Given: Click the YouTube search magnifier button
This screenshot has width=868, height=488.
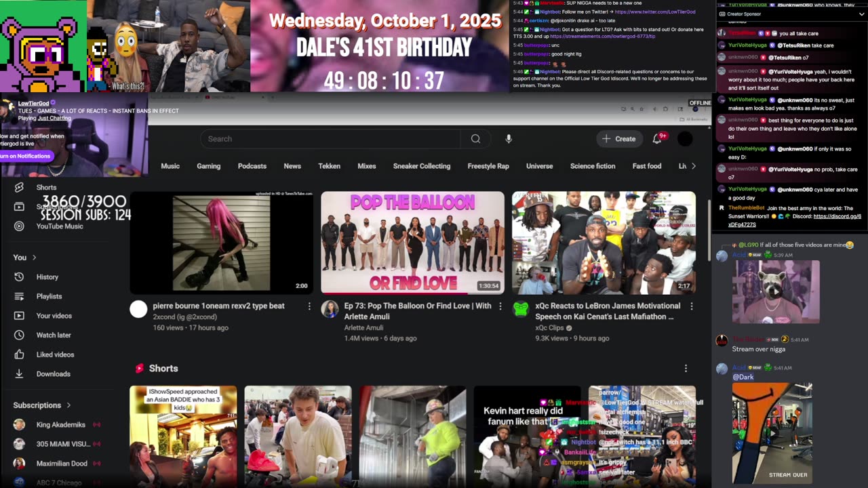Looking at the screenshot, I should coord(475,139).
